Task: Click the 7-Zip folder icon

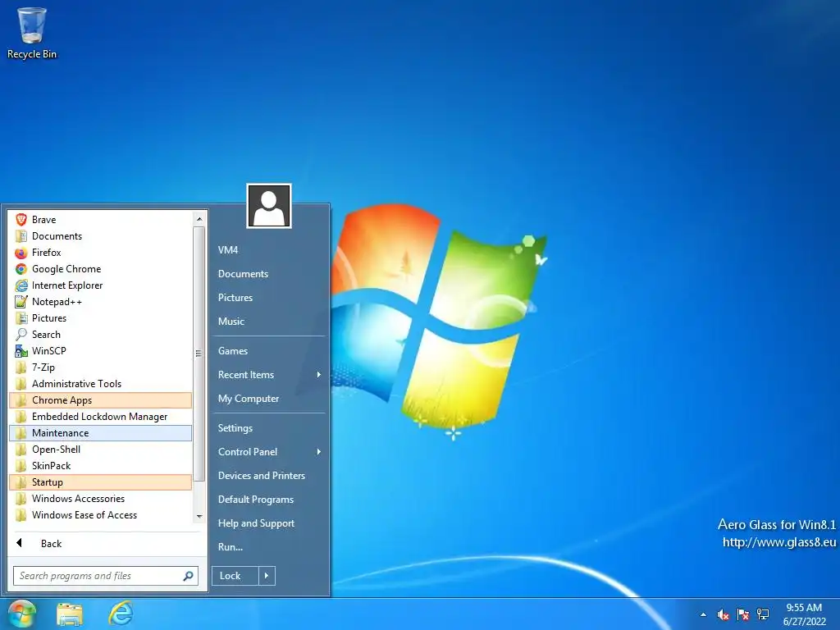Action: click(x=21, y=367)
